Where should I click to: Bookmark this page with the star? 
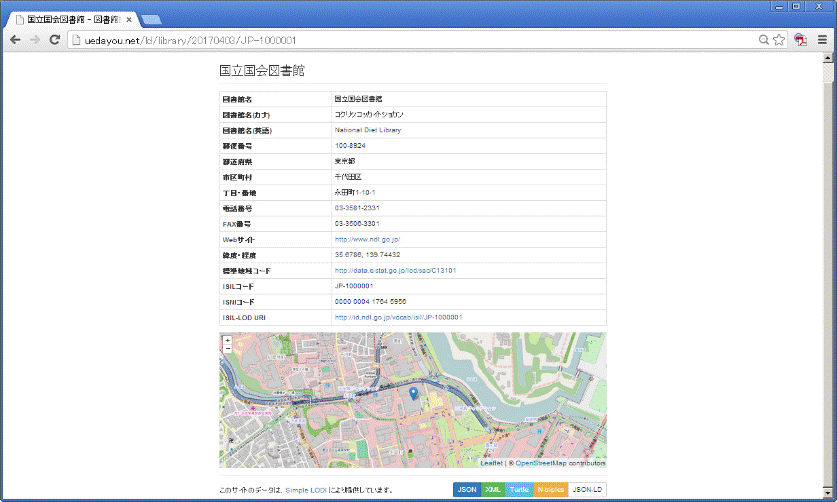pyautogui.click(x=779, y=40)
